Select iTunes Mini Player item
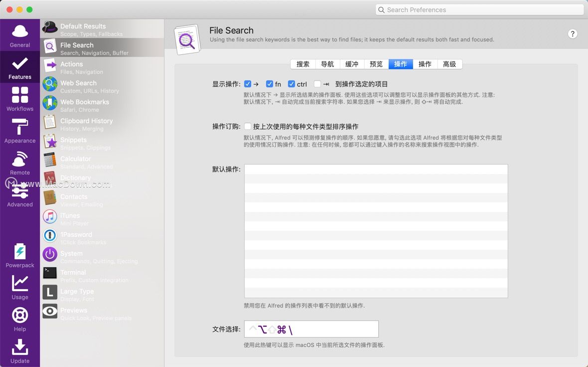 (x=102, y=218)
